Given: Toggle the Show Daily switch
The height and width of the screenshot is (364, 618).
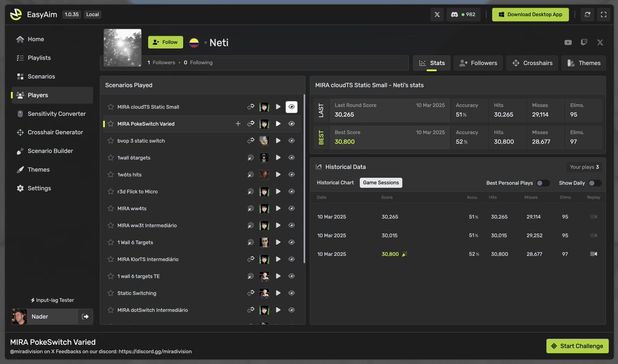Looking at the screenshot, I should [595, 183].
